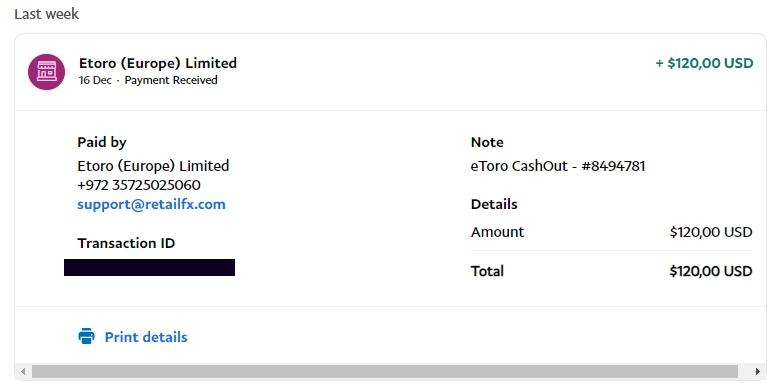
Task: Click the horizontal scrollbar thumb
Action: tap(385, 371)
